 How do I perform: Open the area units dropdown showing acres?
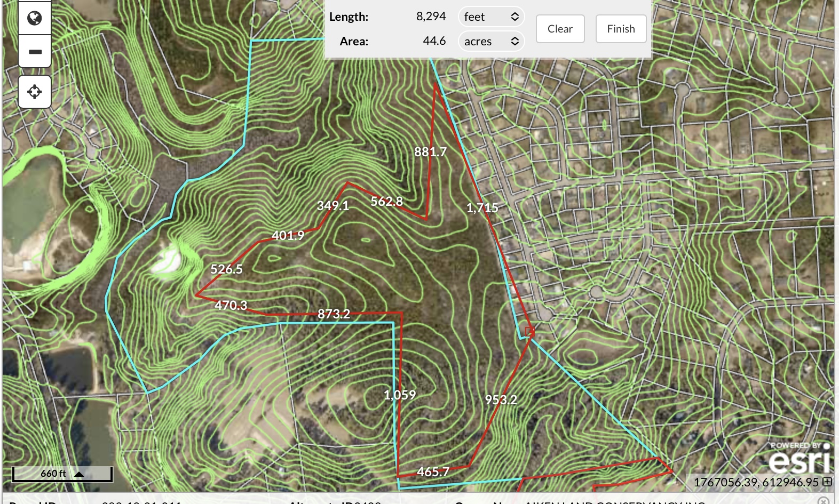(491, 41)
